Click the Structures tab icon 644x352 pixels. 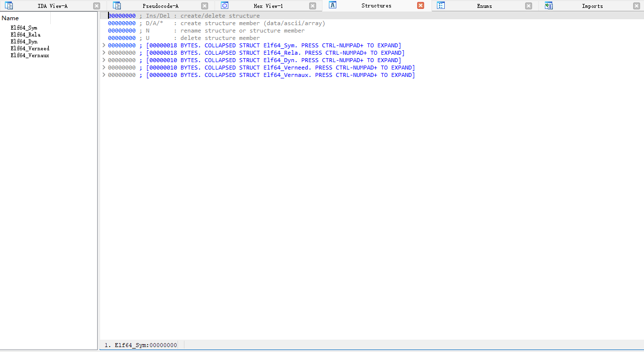(333, 5)
